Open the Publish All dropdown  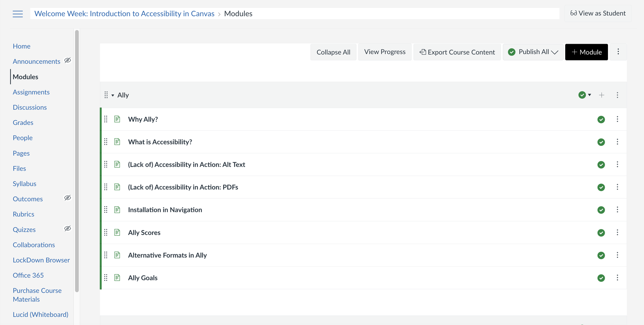pyautogui.click(x=533, y=52)
